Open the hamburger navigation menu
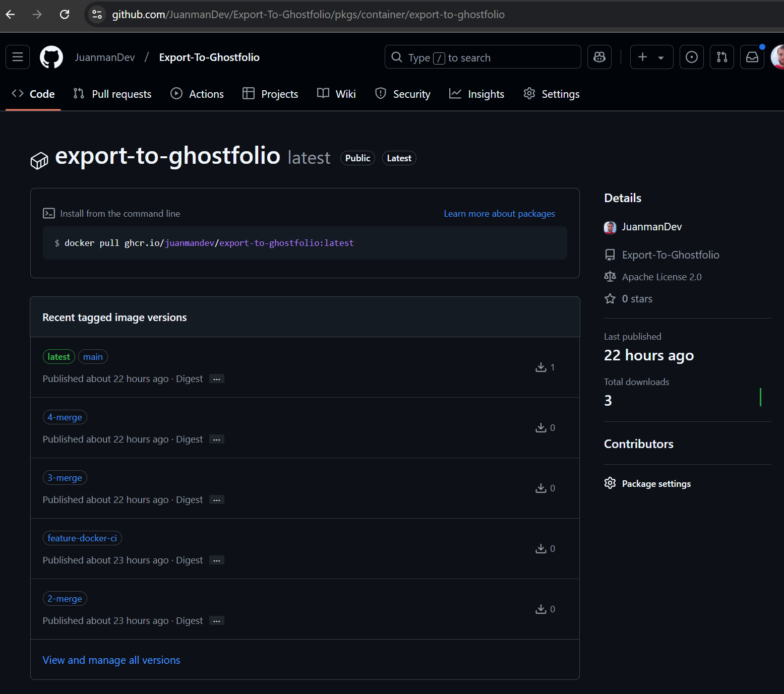784x694 pixels. coord(18,57)
